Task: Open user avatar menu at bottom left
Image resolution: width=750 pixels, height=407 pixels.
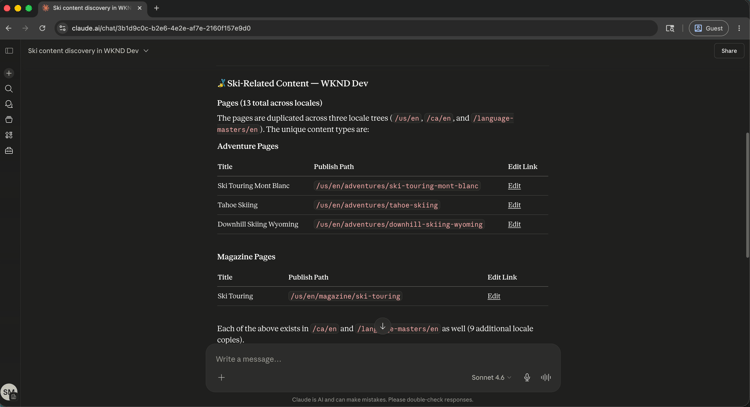Action: pyautogui.click(x=9, y=392)
